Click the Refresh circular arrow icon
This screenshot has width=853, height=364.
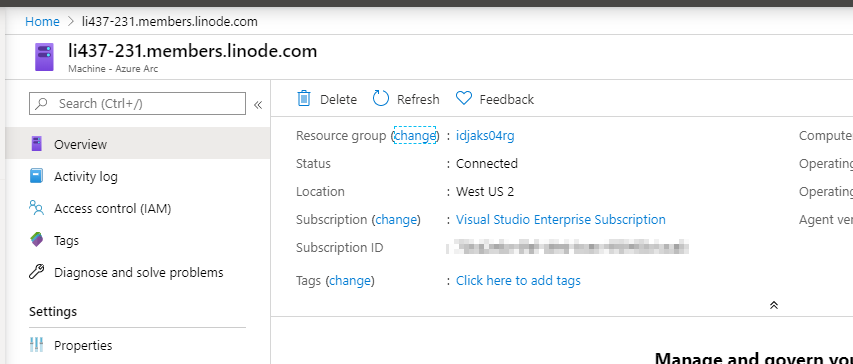(x=381, y=98)
